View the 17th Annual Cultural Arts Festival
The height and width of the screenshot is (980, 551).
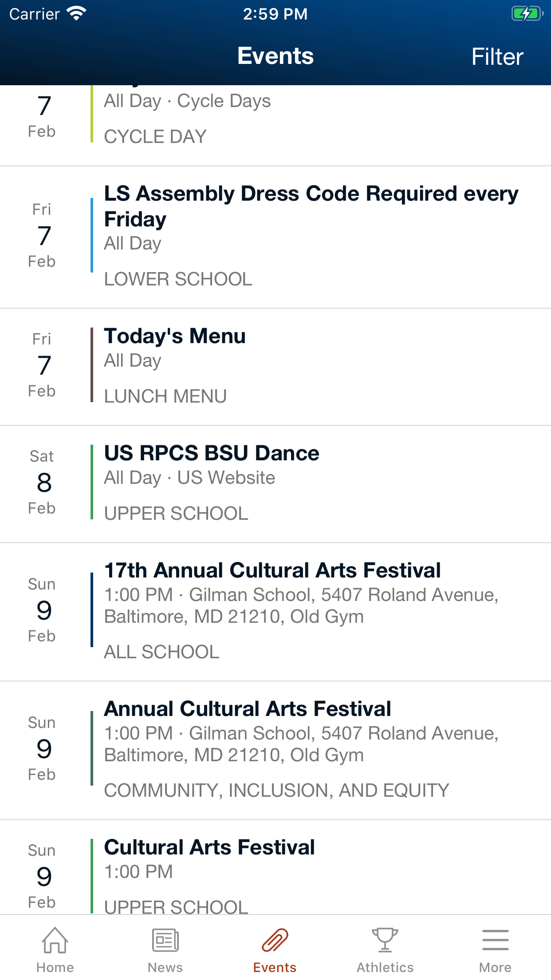tap(272, 570)
